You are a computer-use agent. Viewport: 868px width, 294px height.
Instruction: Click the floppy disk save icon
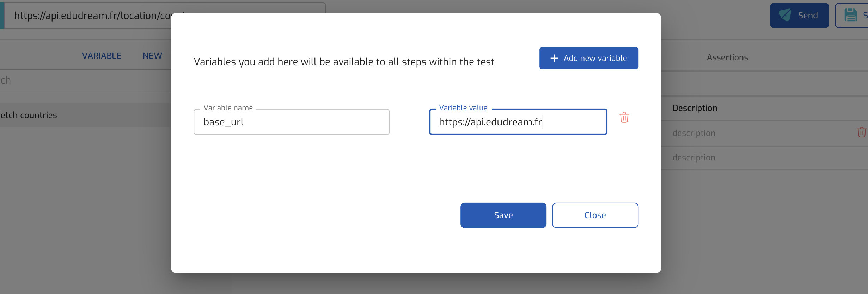pos(851,15)
